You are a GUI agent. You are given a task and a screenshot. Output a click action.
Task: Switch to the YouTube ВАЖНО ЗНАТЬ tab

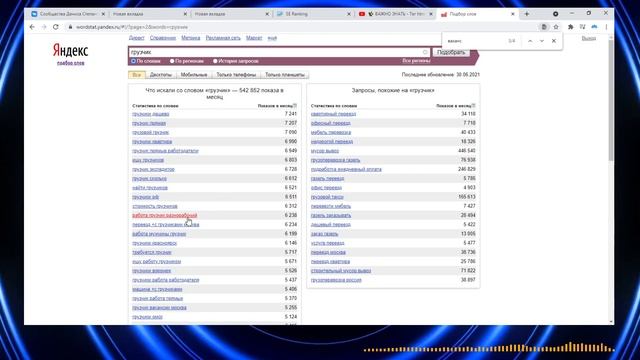pyautogui.click(x=395, y=14)
